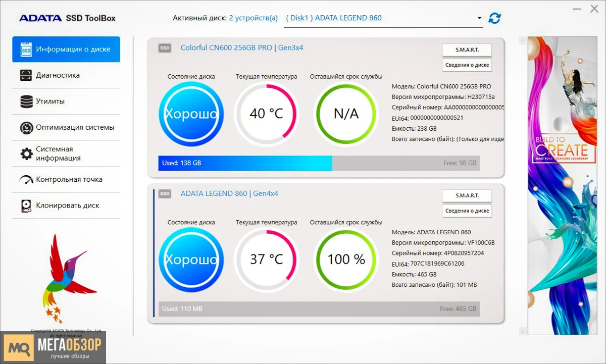
Task: Click the ADATA LEGEND 860 Gen4x4 title
Action: coord(229,193)
